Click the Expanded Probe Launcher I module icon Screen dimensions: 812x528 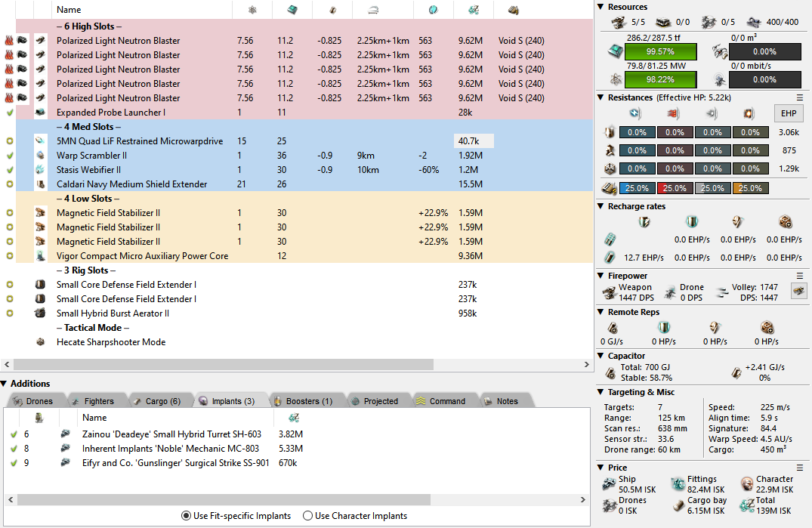(41, 113)
